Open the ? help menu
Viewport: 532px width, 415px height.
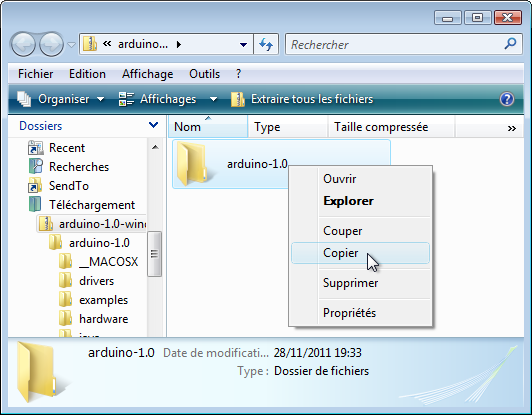coord(239,74)
